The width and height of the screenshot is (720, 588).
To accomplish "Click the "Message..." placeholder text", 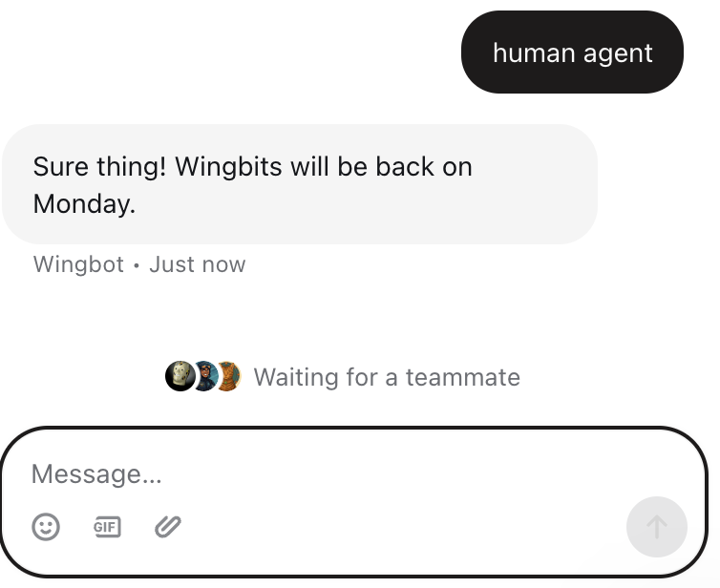I will tap(96, 473).
